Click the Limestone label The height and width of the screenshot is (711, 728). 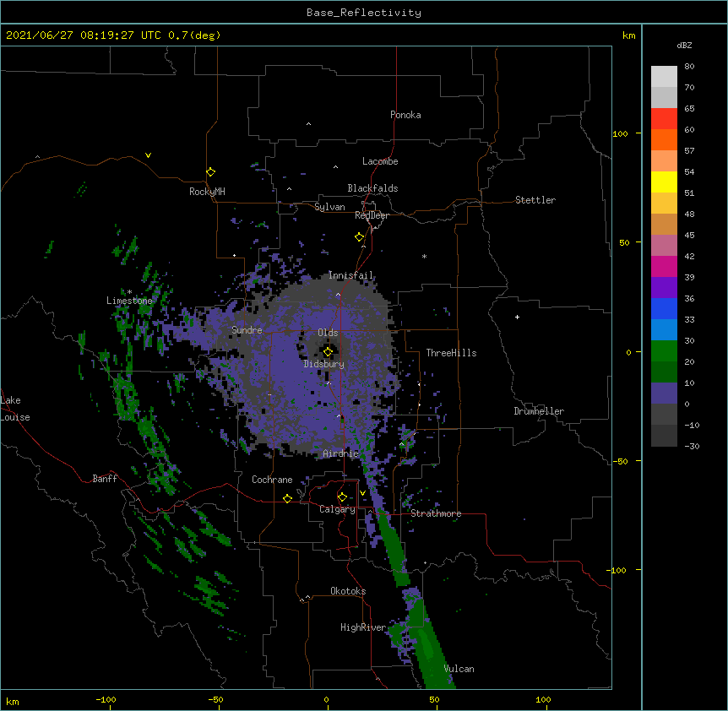point(129,301)
